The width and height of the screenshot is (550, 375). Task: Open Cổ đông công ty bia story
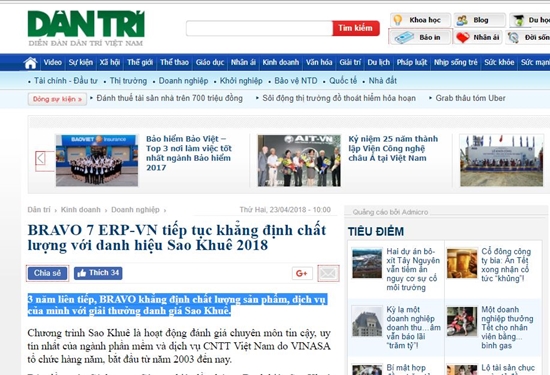pos(506,265)
